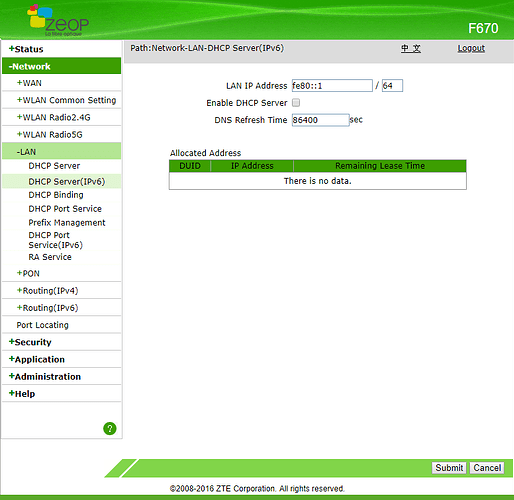Log out of the router interface

point(471,48)
